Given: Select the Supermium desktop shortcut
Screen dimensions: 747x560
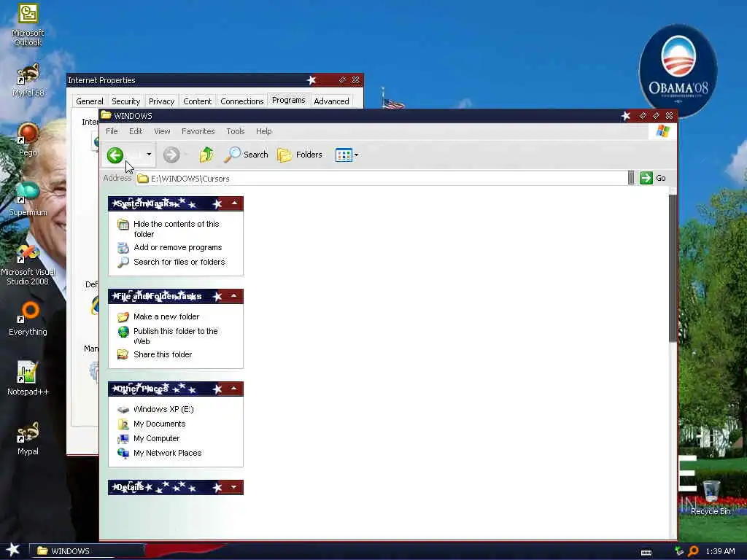Looking at the screenshot, I should (x=28, y=199).
